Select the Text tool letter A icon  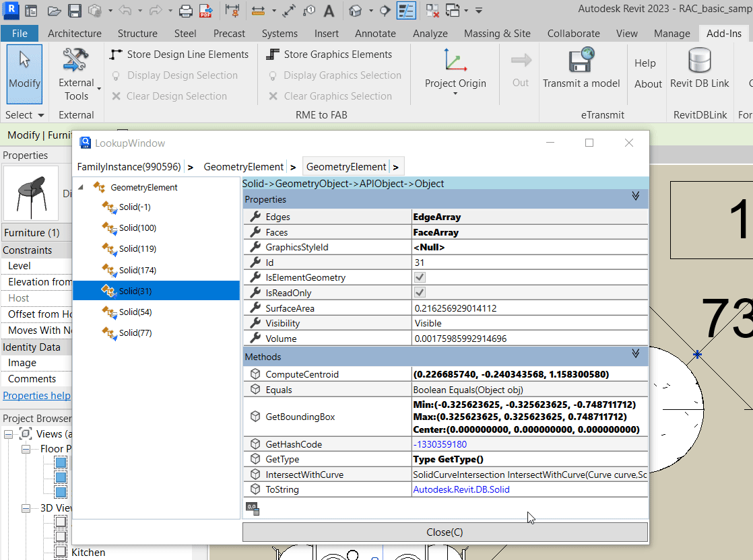[x=329, y=11]
